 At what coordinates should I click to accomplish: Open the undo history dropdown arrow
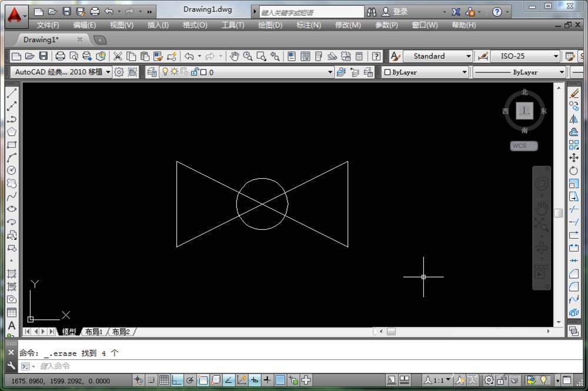pyautogui.click(x=199, y=56)
